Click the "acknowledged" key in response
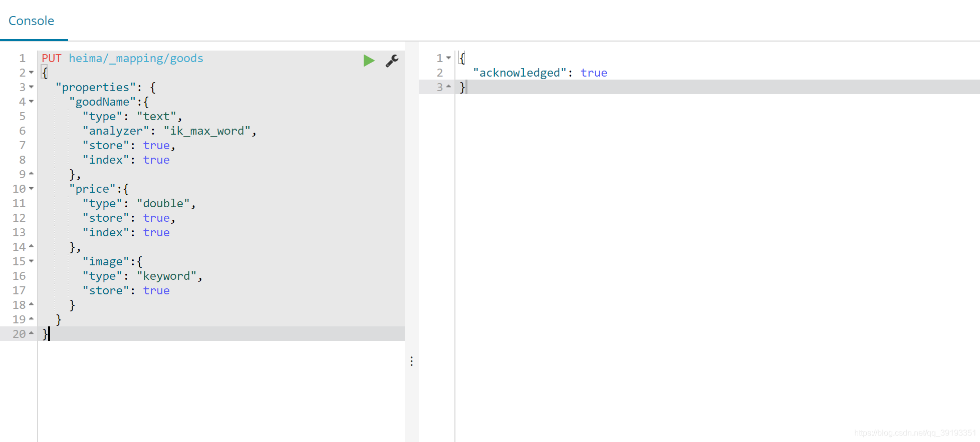Image resolution: width=980 pixels, height=442 pixels. click(x=520, y=73)
